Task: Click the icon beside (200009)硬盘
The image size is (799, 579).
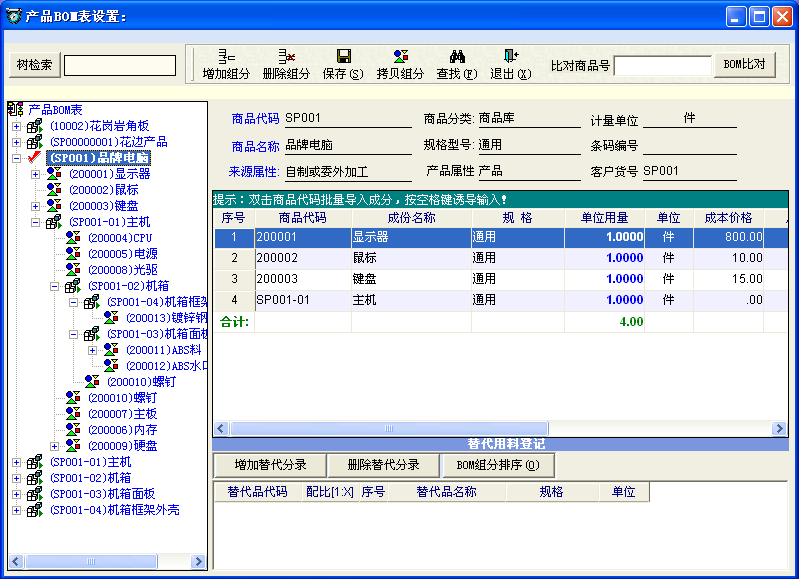Action: [73, 445]
